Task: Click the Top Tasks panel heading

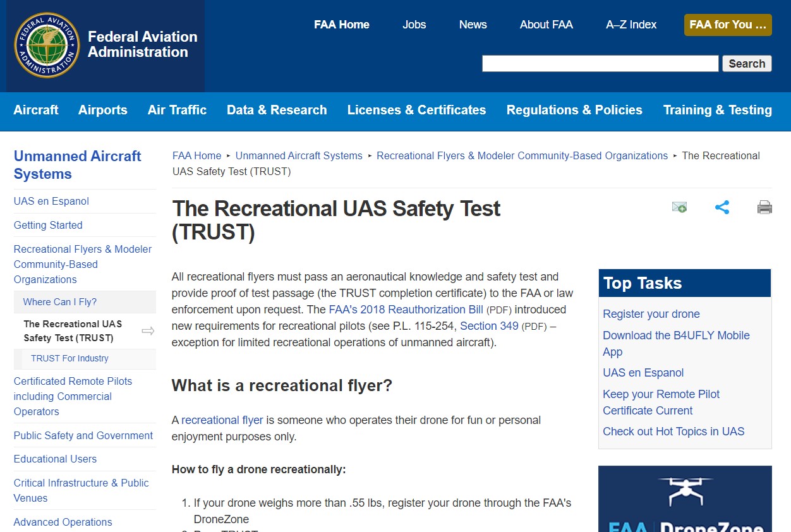Action: [x=685, y=283]
